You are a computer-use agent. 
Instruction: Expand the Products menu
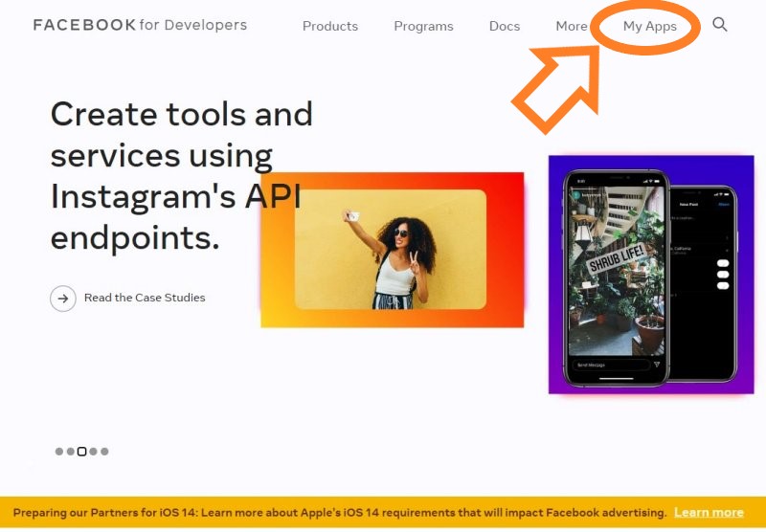click(x=330, y=26)
